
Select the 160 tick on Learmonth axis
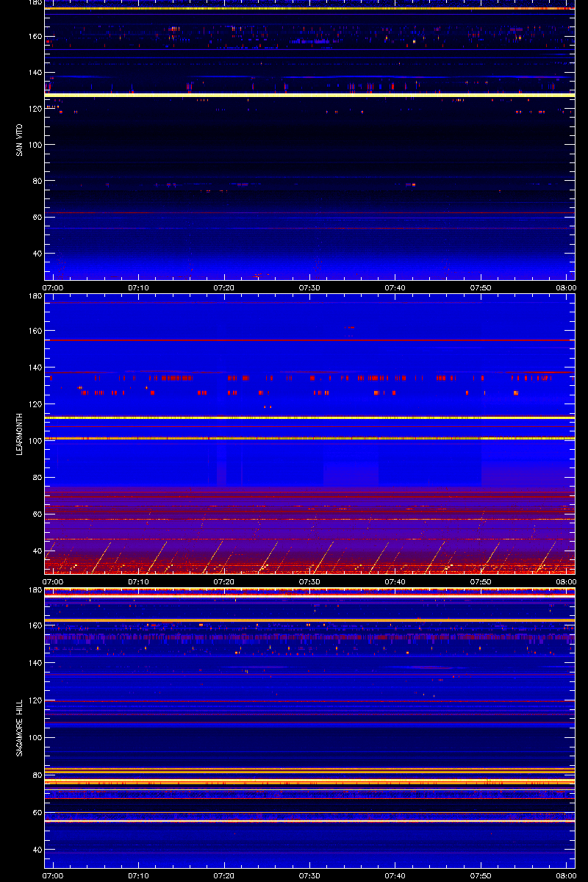click(35, 331)
